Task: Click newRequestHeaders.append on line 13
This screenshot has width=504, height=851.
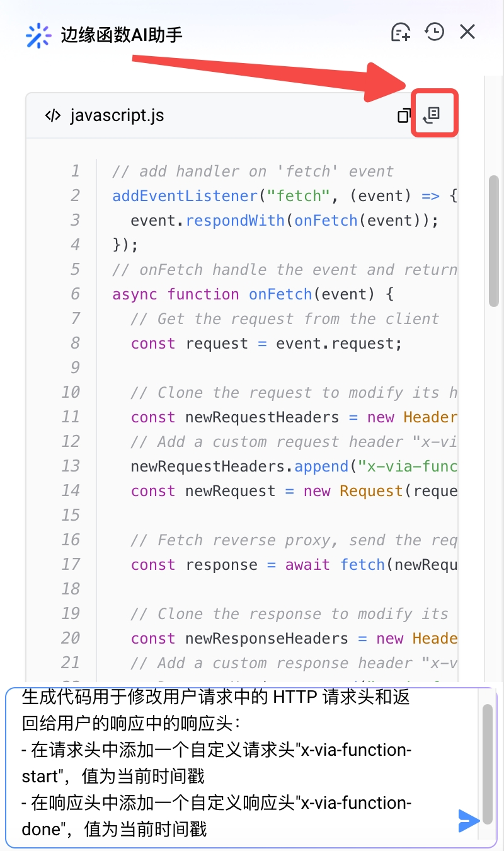Action: click(x=239, y=466)
